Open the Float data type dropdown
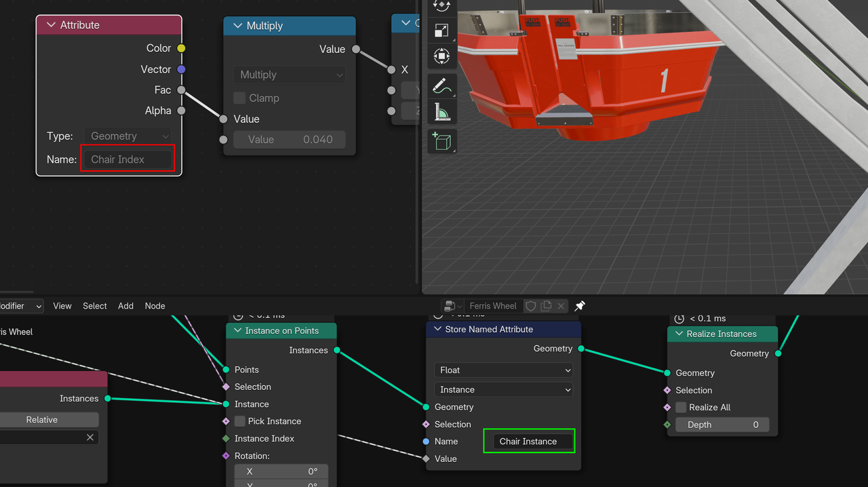Screen dimensions: 868x487 503,370
